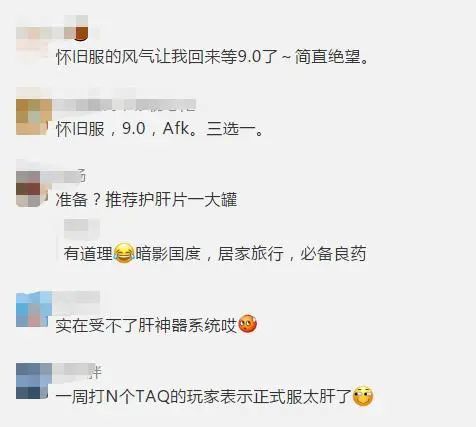Click the blurred username above the 有道理 reply
Viewport: 476px width, 427px height.
82,228
